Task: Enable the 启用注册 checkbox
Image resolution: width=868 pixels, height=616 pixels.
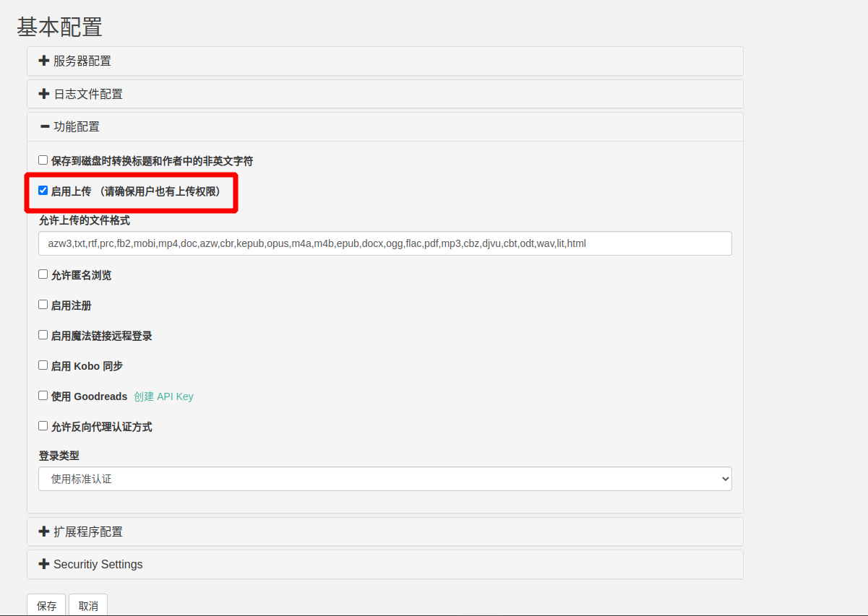Action: (43, 305)
